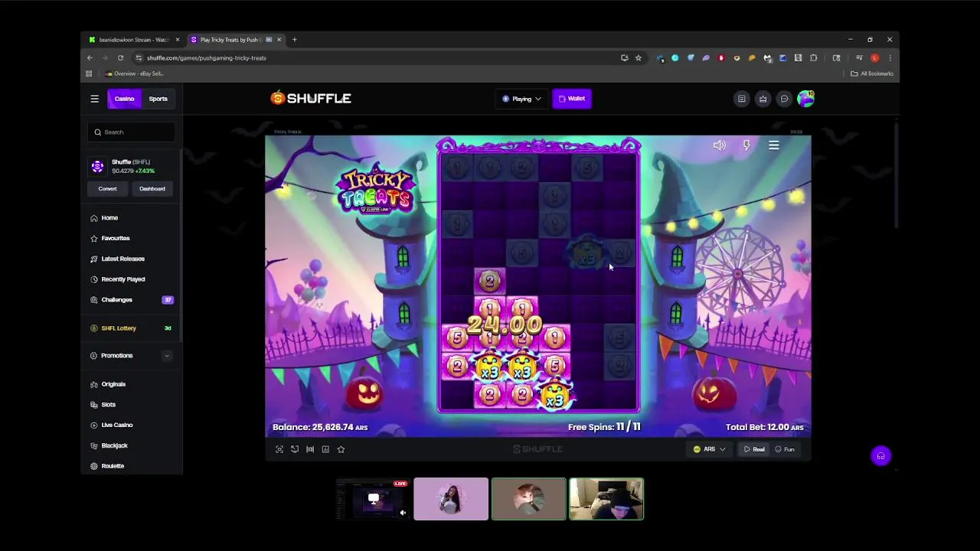Click the browser address bar URL
Image resolution: width=980 pixels, height=551 pixels.
[207, 58]
